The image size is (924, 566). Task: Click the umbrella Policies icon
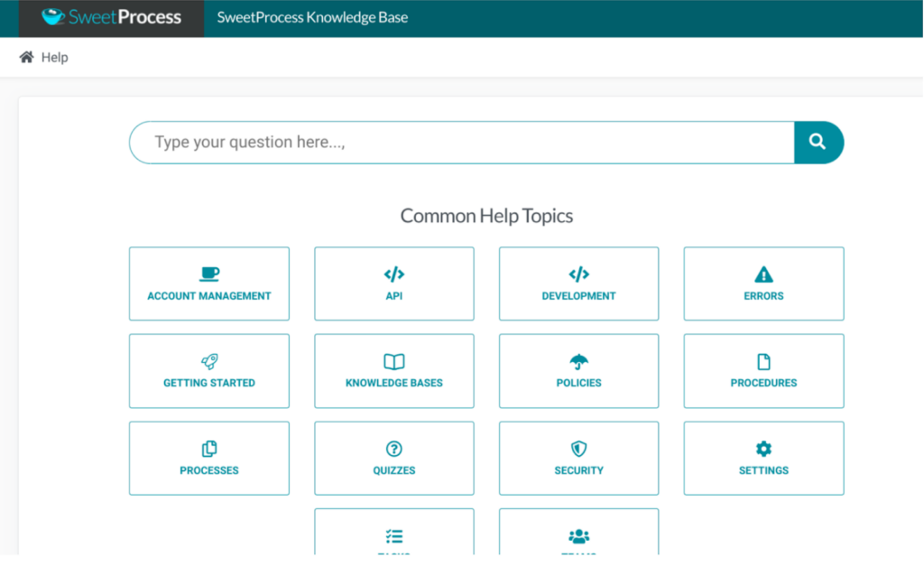coord(578,361)
